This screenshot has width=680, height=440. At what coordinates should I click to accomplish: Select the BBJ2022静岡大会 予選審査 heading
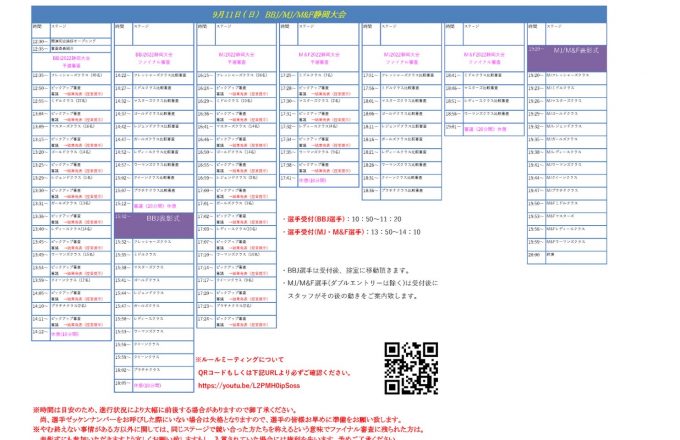[69, 61]
